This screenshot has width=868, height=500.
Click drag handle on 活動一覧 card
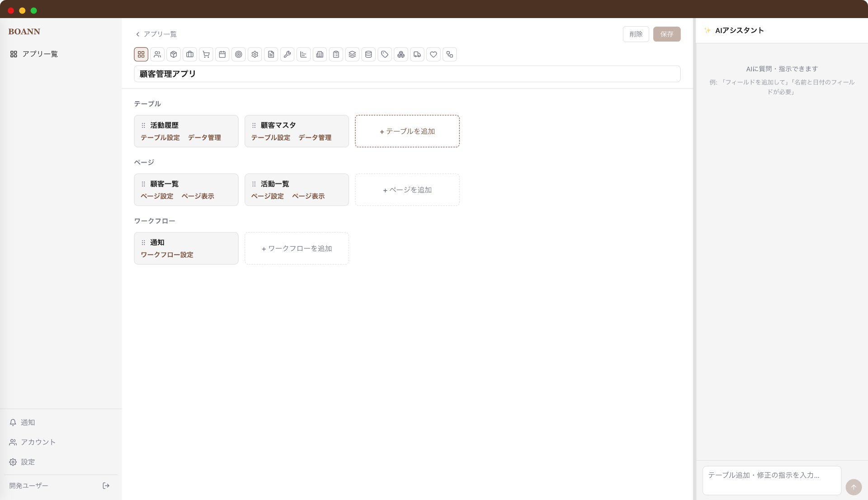coord(254,184)
